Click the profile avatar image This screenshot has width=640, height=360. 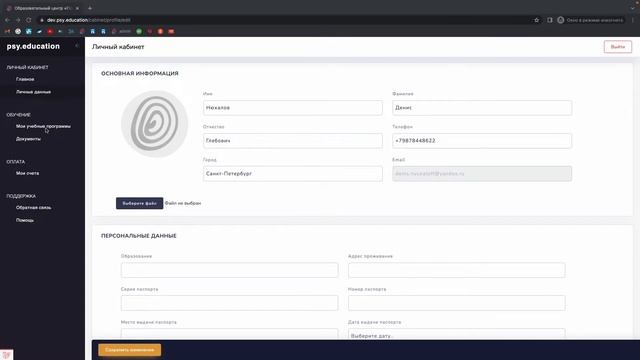point(154,124)
